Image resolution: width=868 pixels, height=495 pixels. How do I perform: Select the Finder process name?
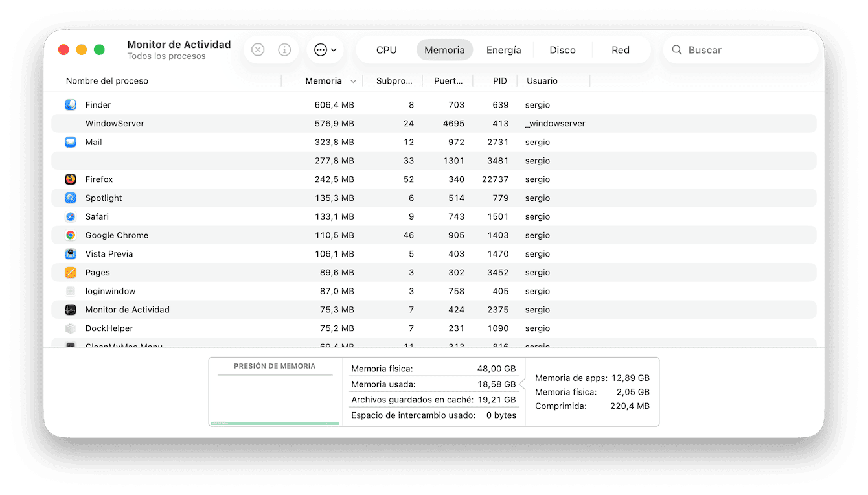[98, 105]
